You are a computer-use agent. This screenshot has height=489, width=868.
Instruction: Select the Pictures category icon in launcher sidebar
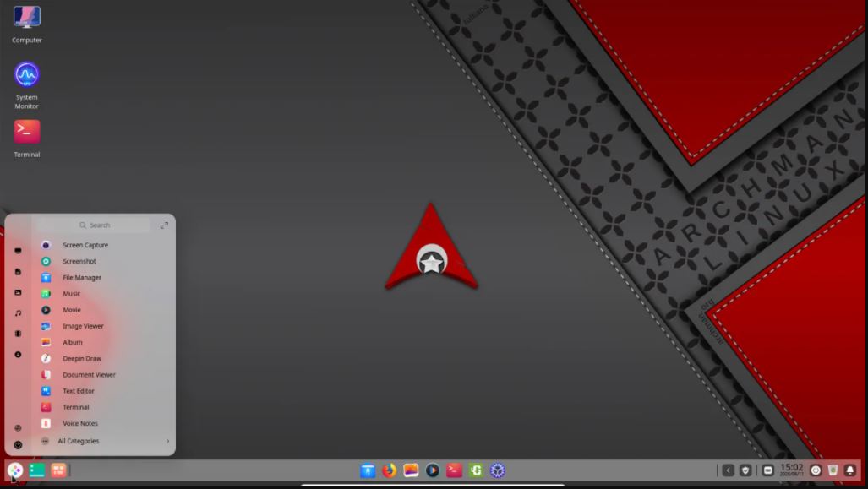pos(19,292)
